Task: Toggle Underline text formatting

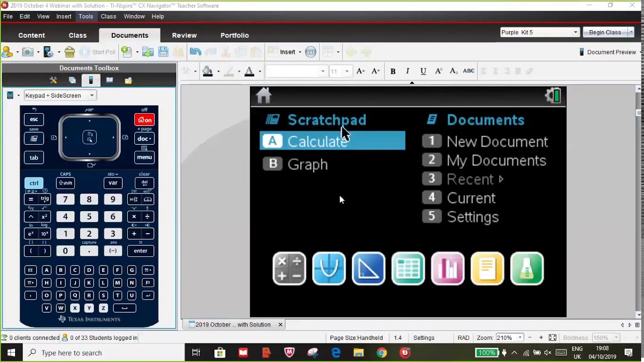Action: click(x=423, y=71)
